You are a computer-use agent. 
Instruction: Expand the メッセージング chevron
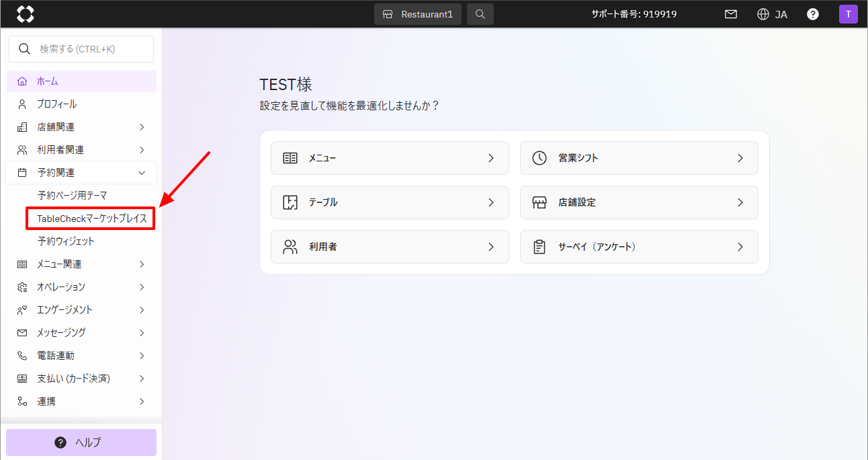[x=142, y=333]
